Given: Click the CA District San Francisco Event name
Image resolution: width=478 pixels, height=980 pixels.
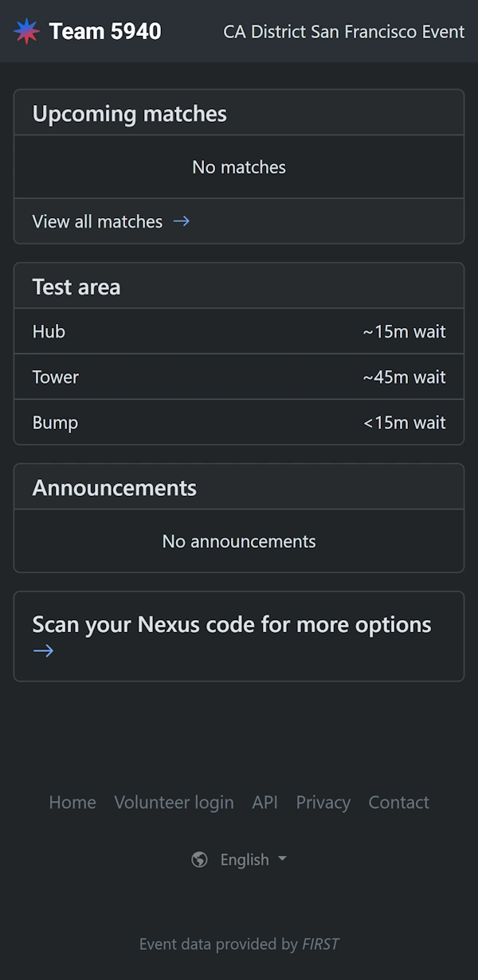Looking at the screenshot, I should [x=343, y=32].
